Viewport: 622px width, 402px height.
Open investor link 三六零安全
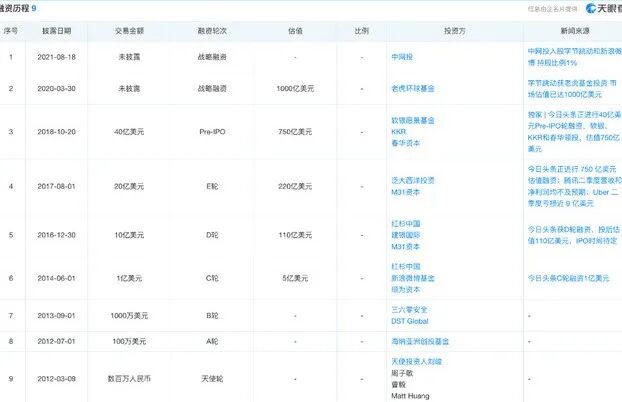[x=409, y=310]
